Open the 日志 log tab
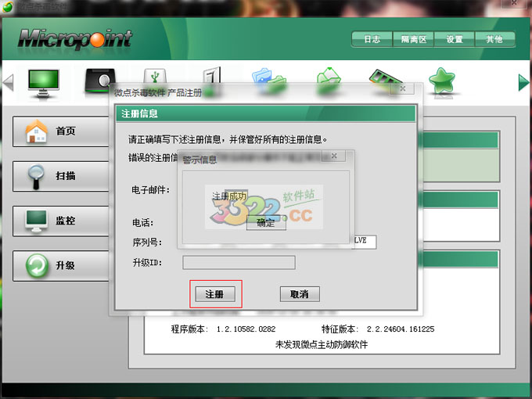This screenshot has height=399, width=532. (x=372, y=39)
